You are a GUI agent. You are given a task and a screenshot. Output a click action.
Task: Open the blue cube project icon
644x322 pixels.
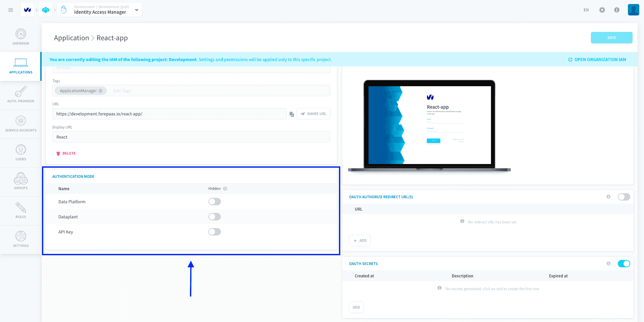pyautogui.click(x=46, y=10)
